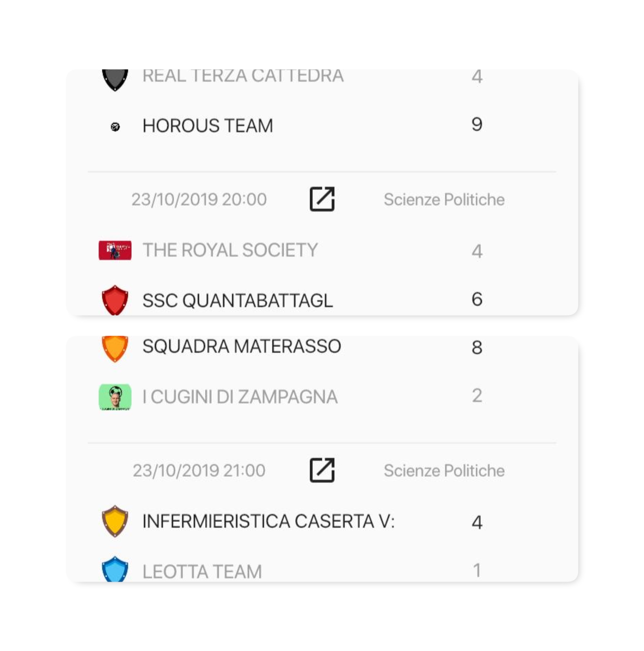Open SSC QUANTABATTAGL team page
Image resolution: width=644 pixels, height=651 pixels.
click(237, 301)
